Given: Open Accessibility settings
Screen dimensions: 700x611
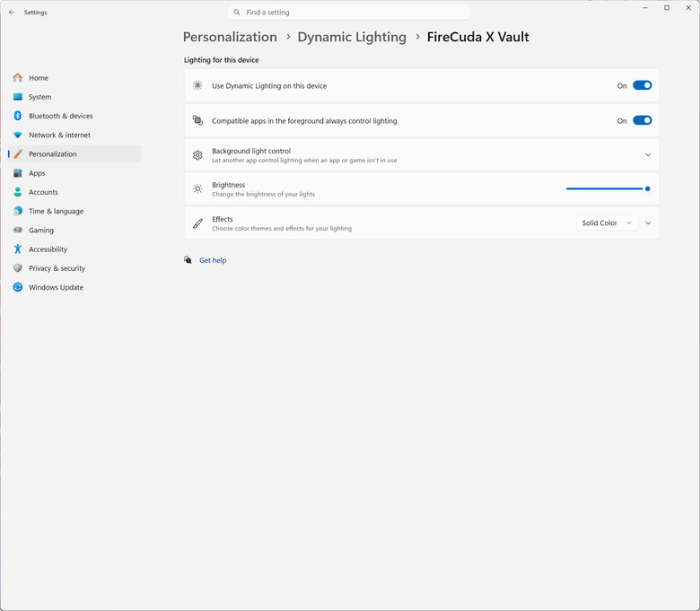Looking at the screenshot, I should point(74,249).
